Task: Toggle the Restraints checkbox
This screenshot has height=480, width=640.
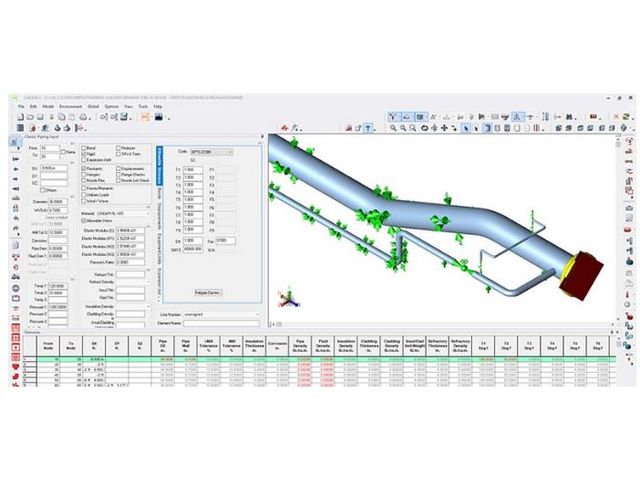Action: pyautogui.click(x=83, y=168)
